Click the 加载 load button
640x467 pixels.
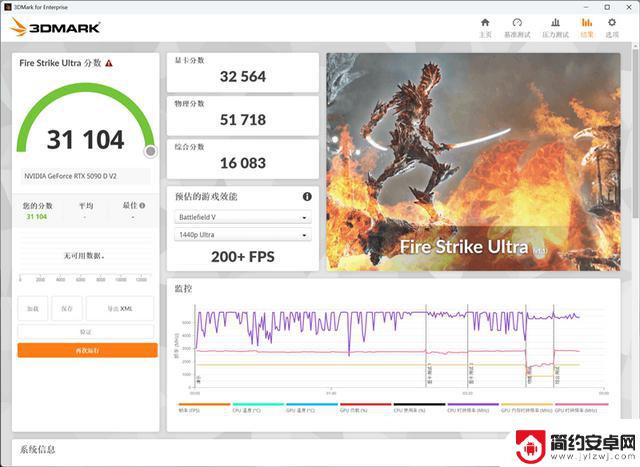click(x=33, y=309)
